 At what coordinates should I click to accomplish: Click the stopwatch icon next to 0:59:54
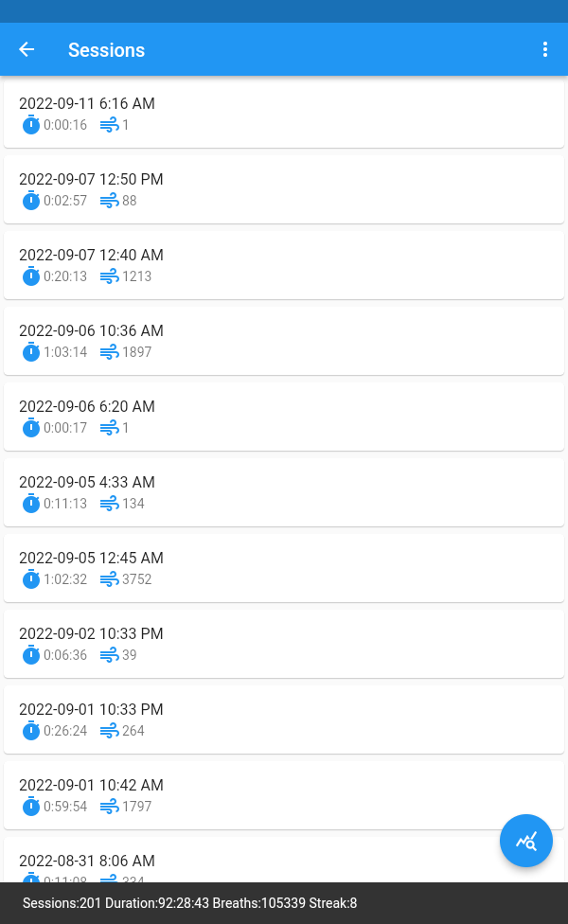(x=31, y=807)
